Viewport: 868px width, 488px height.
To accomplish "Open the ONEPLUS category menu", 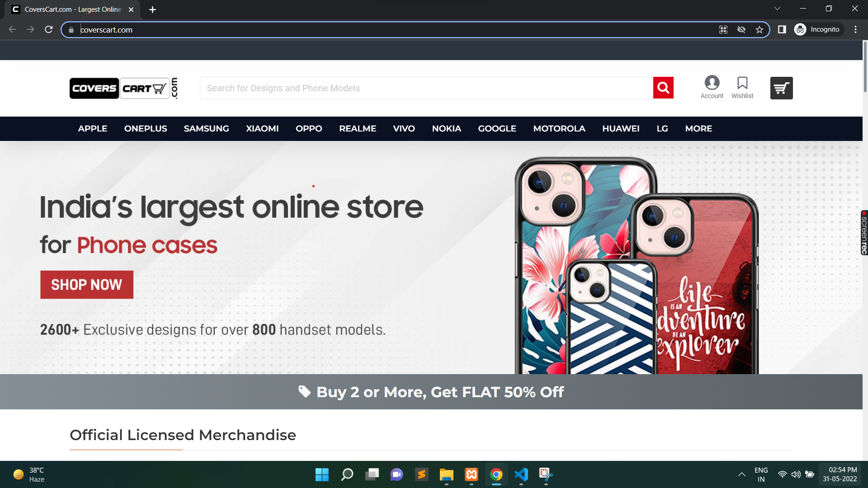I will point(146,129).
